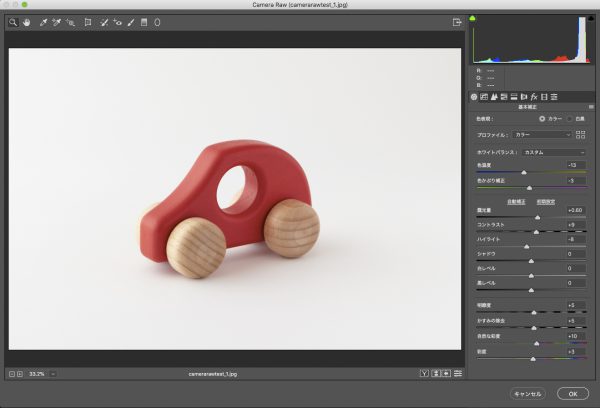Image resolution: width=600 pixels, height=408 pixels.
Task: Open the ホワイトバランス dropdown
Action: (x=554, y=152)
